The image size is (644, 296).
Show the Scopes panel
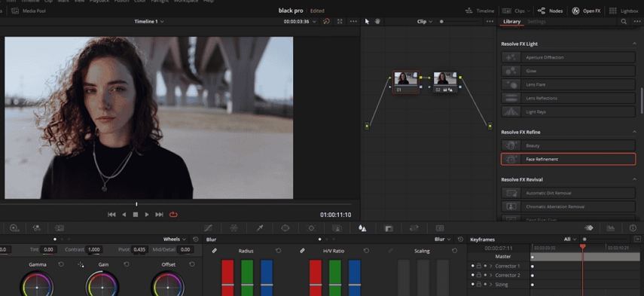pyautogui.click(x=611, y=228)
